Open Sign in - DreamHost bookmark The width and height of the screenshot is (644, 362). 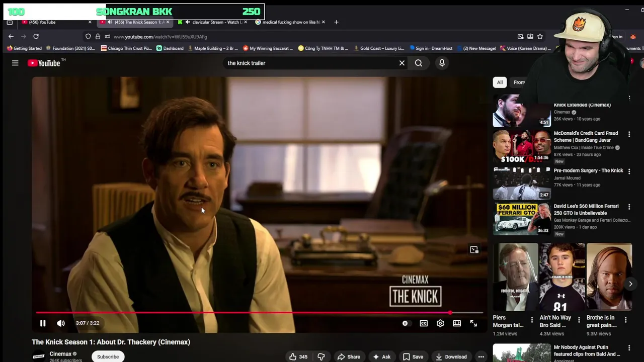point(431,48)
